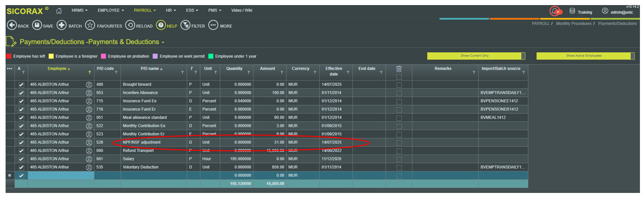
Task: Click the Batch plus icon
Action: [x=62, y=25]
